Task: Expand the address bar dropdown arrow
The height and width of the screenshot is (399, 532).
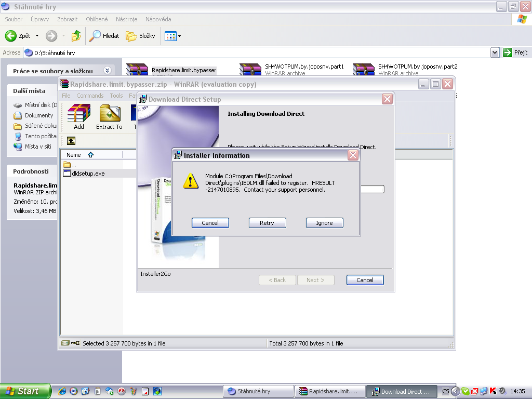Action: 495,52
